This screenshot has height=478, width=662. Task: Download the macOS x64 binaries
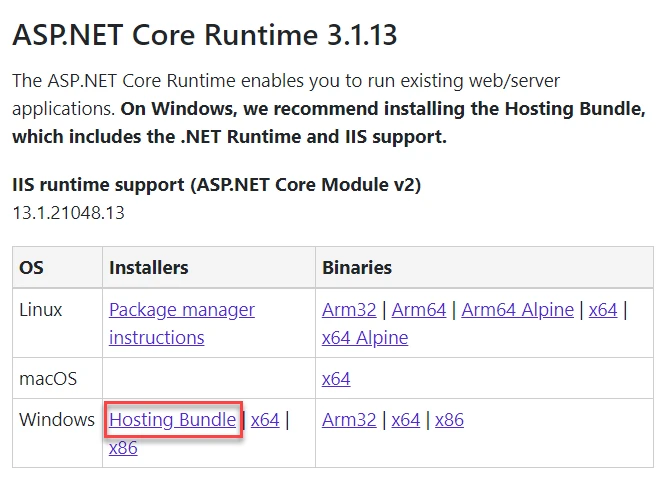(336, 379)
